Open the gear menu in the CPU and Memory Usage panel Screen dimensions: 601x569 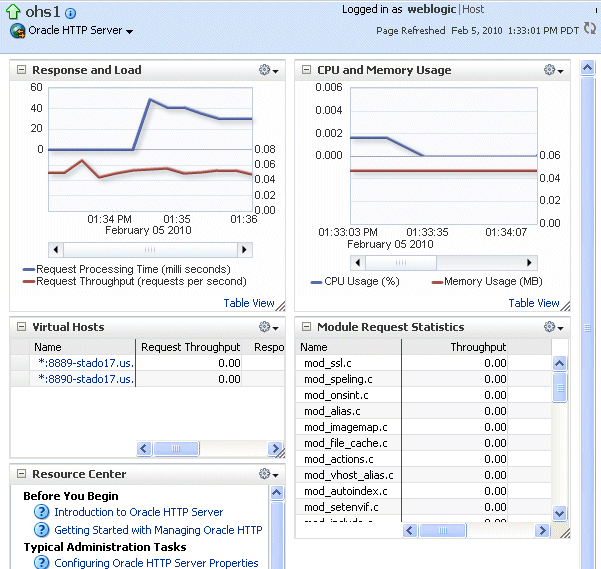tap(554, 70)
